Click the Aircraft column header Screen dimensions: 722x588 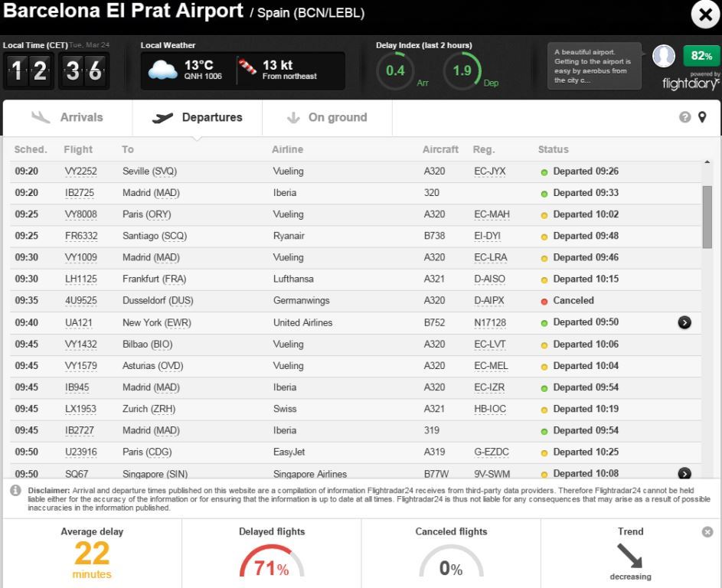pos(440,149)
